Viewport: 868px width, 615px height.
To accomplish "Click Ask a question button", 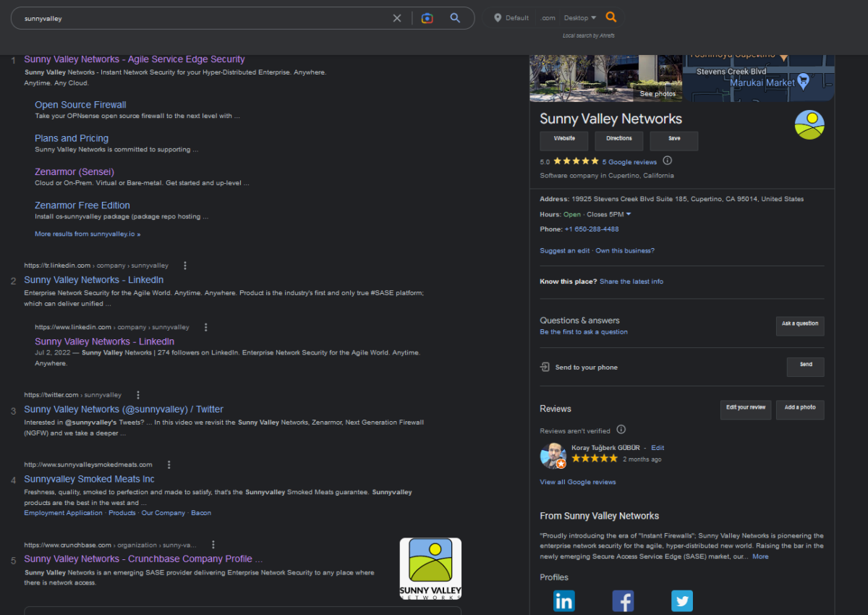I will (800, 326).
